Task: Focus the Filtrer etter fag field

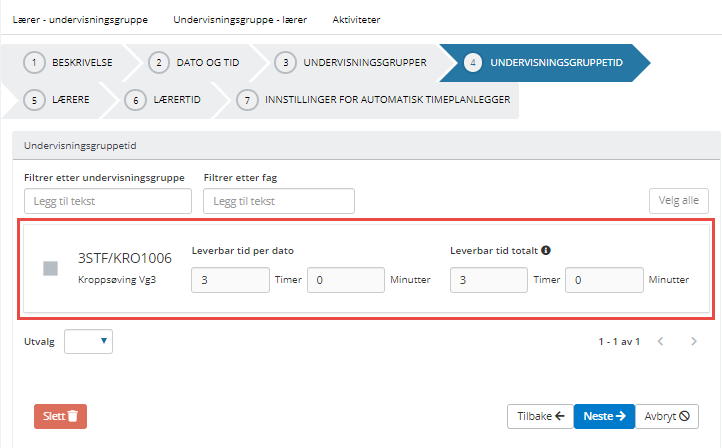Action: pyautogui.click(x=279, y=201)
